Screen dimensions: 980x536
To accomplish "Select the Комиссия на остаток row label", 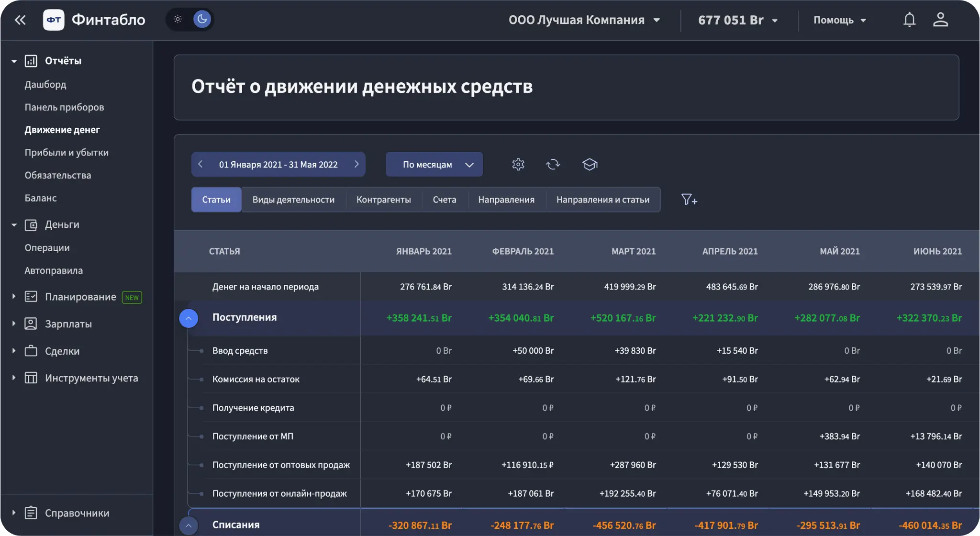I will pyautogui.click(x=256, y=379).
